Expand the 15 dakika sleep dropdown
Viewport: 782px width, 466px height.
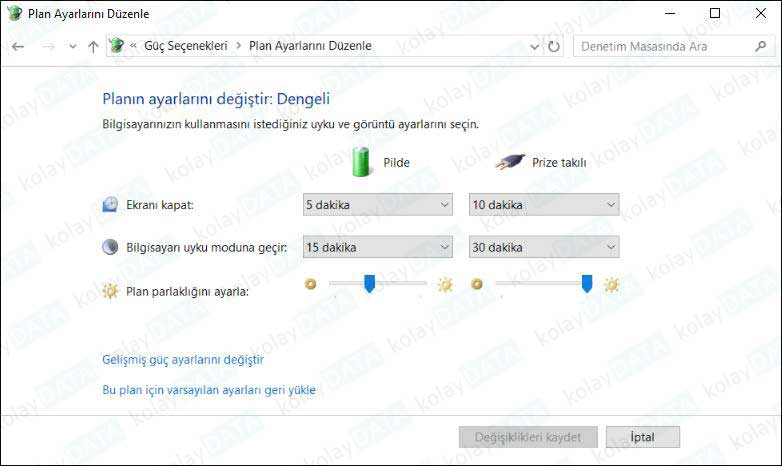pyautogui.click(x=378, y=247)
